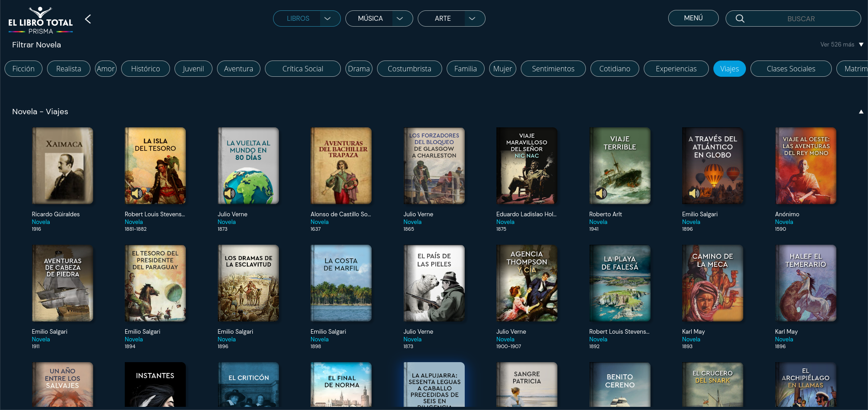Follow the Julio Verne author link under El País de las Pieles
This screenshot has height=410, width=868.
tap(418, 331)
